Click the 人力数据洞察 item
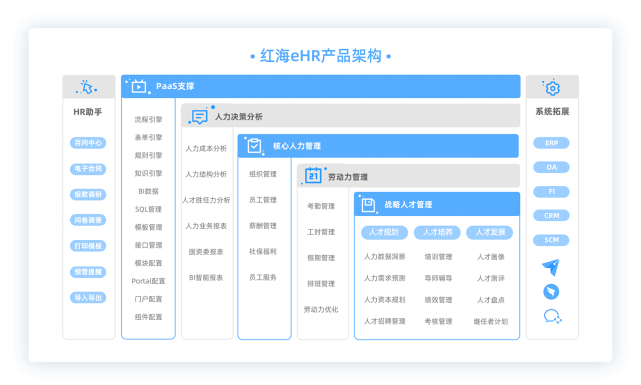Image resolution: width=641 pixels, height=385 pixels. [385, 257]
